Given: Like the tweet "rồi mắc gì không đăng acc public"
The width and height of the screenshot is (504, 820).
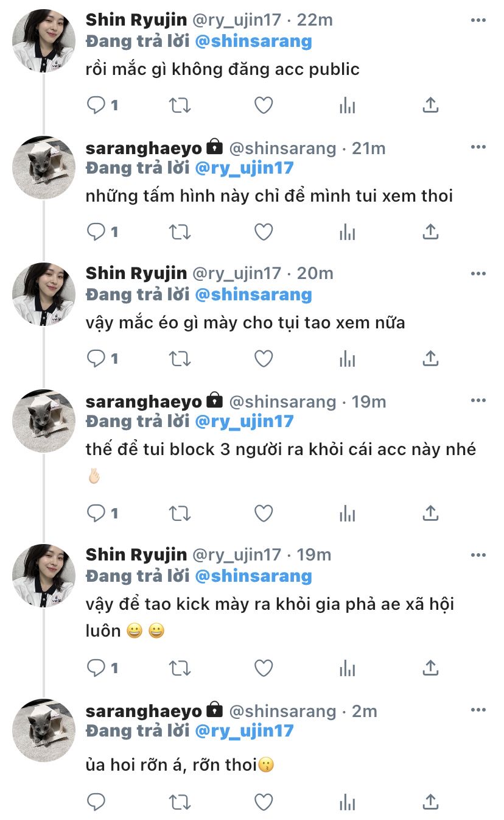Looking at the screenshot, I should click(263, 105).
